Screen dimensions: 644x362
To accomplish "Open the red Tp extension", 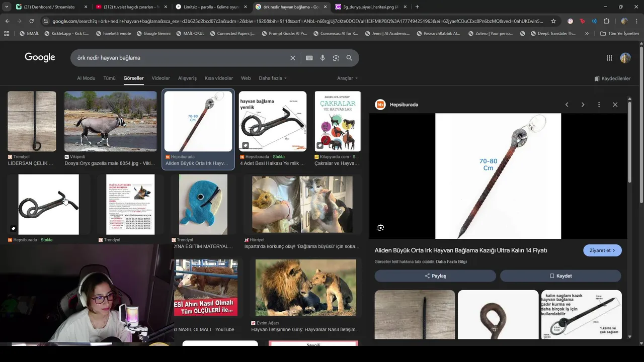I will pos(583,21).
